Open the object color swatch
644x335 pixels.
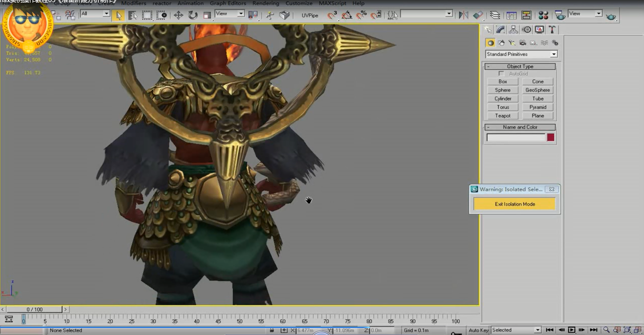550,138
